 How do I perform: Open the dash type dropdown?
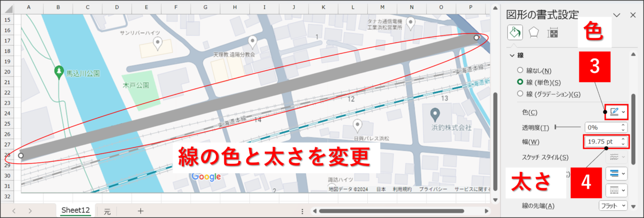616,190
